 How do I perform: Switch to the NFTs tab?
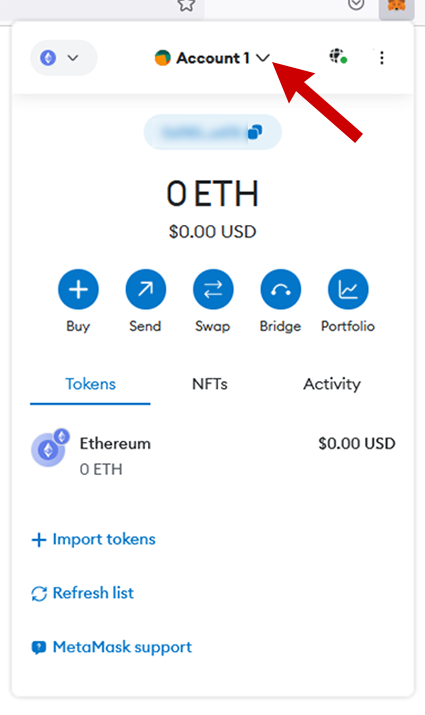pos(210,384)
